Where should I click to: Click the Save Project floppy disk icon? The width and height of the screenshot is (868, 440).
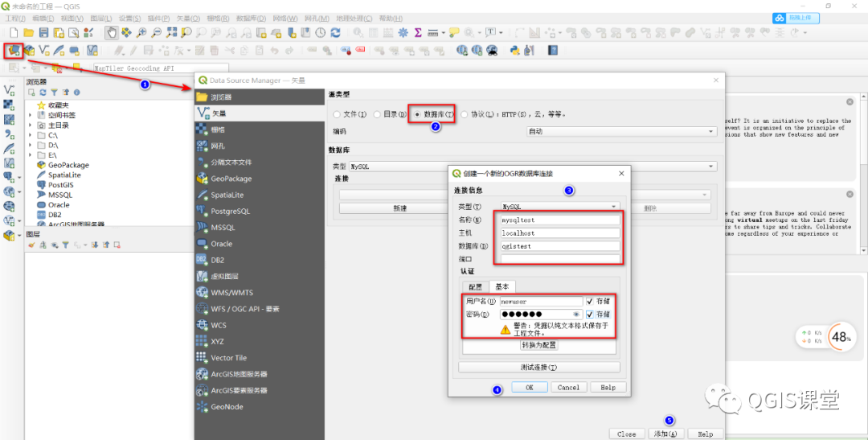tap(43, 33)
